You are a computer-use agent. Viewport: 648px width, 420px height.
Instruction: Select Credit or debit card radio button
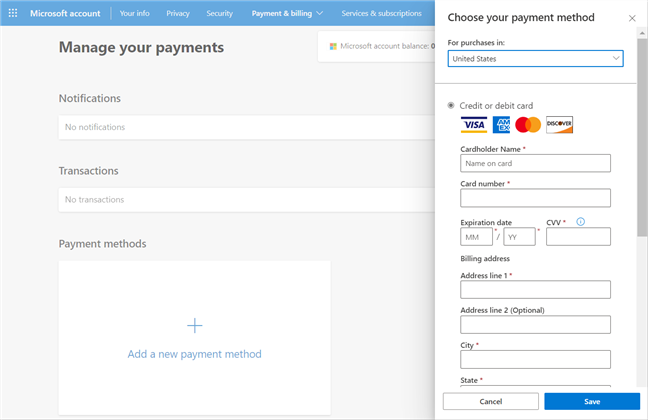[451, 105]
